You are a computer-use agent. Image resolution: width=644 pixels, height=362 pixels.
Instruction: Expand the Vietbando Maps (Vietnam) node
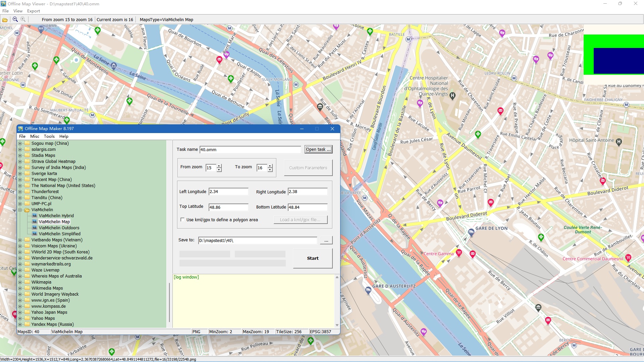20,240
